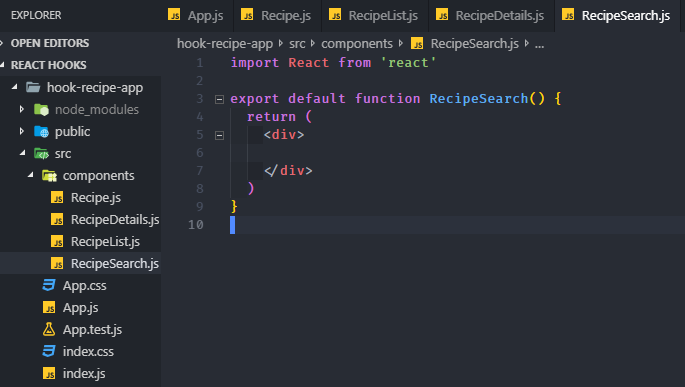Open the breadcrumb ellipsis symbol menu
685x387 pixels.
point(540,44)
